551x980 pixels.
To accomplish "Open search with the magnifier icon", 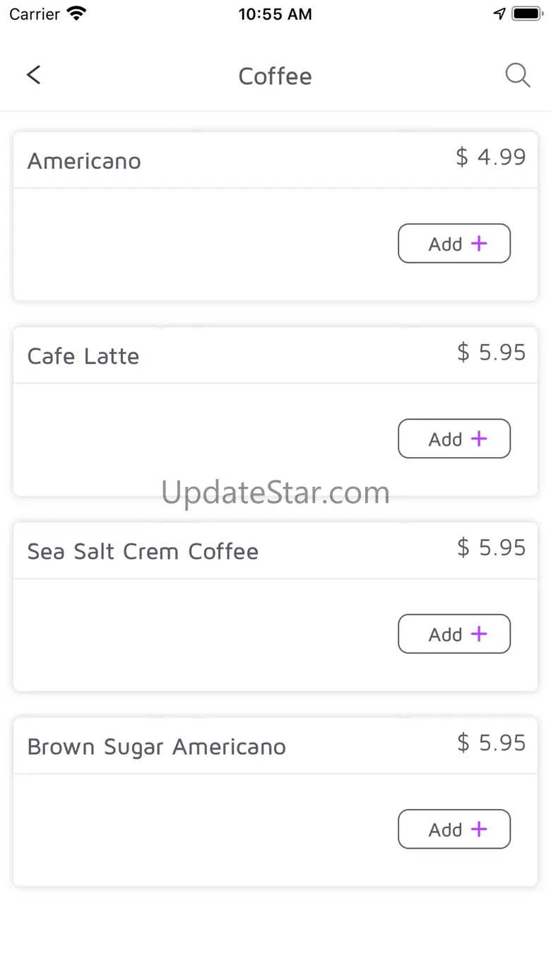I will click(x=517, y=75).
